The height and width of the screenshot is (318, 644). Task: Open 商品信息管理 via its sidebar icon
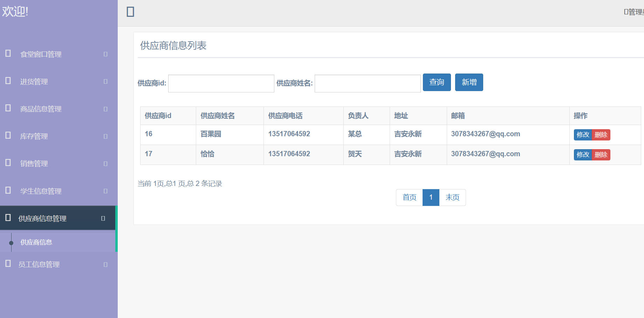(x=8, y=109)
